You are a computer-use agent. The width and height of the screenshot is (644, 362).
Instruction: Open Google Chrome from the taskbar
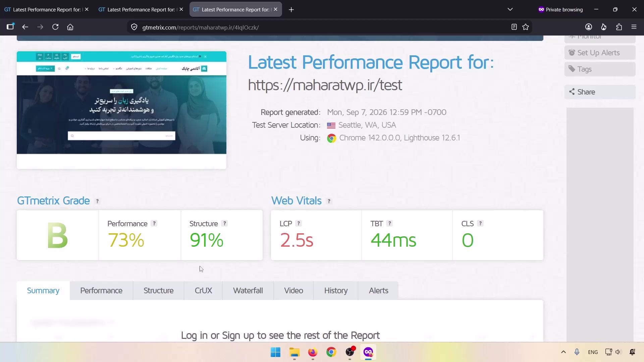pyautogui.click(x=331, y=352)
